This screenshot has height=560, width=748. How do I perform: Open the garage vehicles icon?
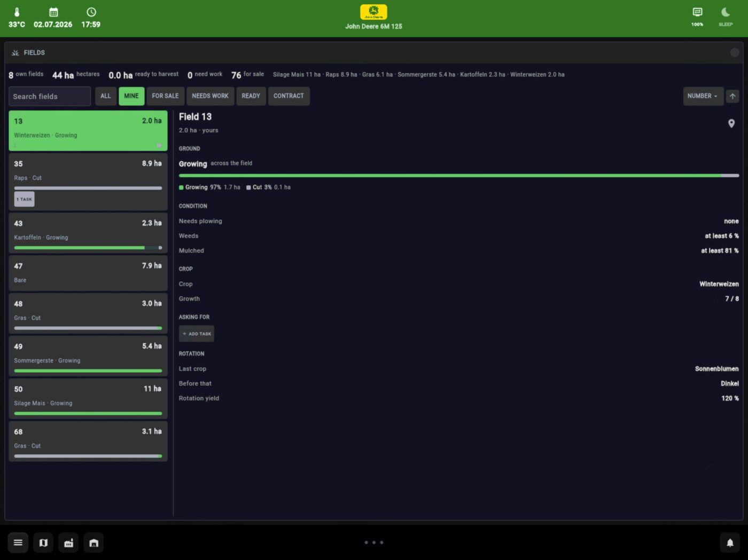93,543
